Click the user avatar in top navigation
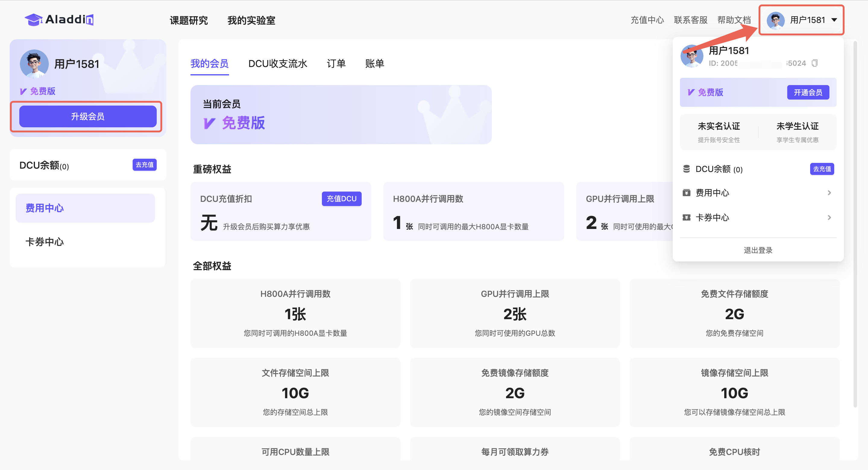The height and width of the screenshot is (470, 868). [x=775, y=20]
